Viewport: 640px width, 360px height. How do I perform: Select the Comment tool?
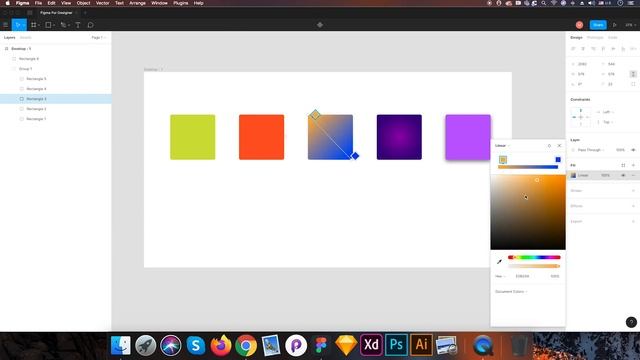(x=91, y=25)
